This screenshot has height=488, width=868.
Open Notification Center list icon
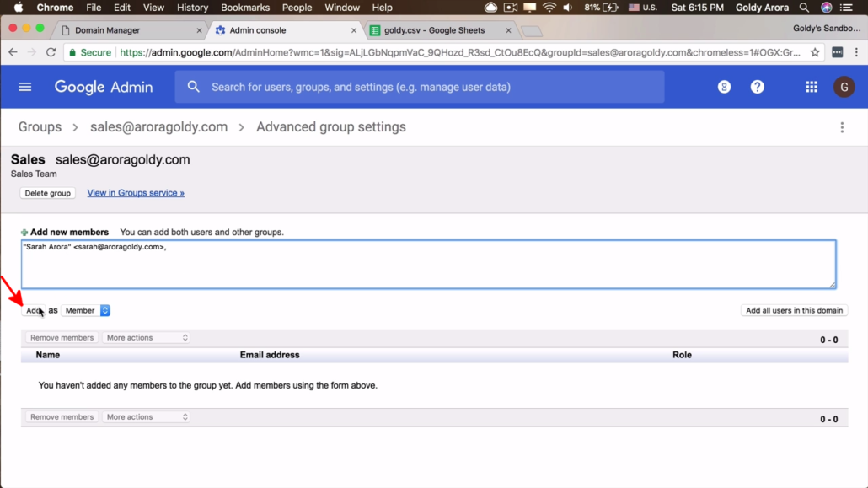click(847, 8)
